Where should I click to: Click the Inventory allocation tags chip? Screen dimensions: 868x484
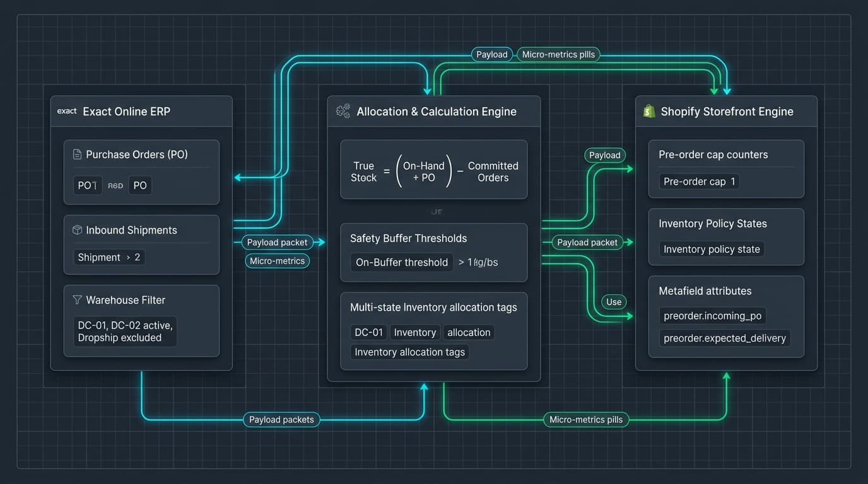[410, 352]
